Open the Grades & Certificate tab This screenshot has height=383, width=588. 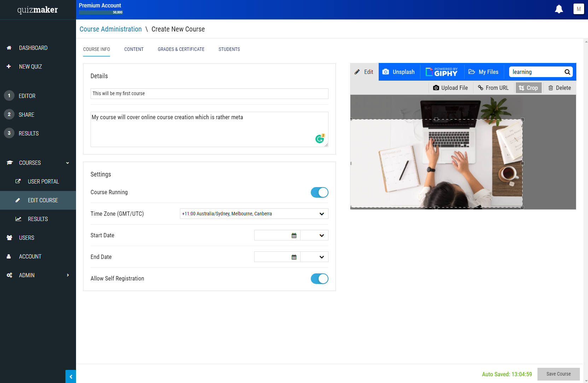point(181,49)
